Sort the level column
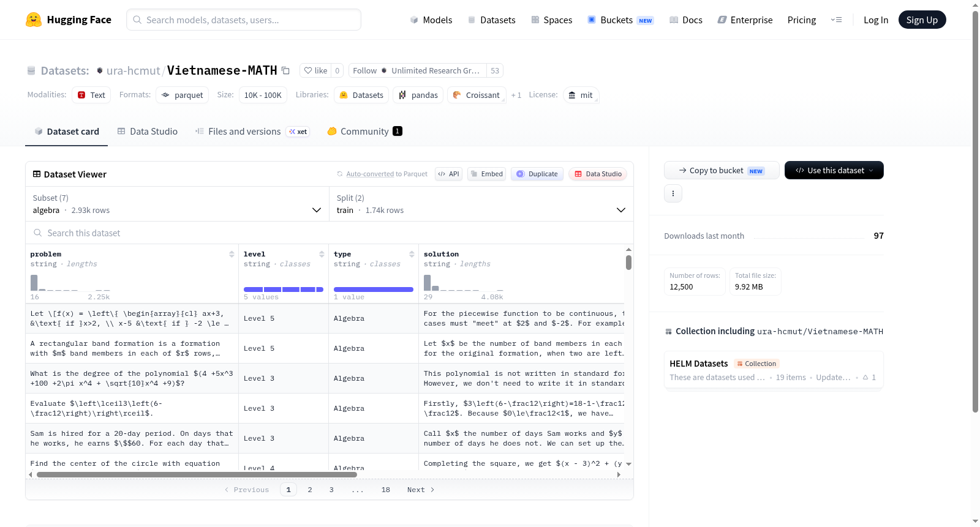Image resolution: width=980 pixels, height=527 pixels. [322, 254]
